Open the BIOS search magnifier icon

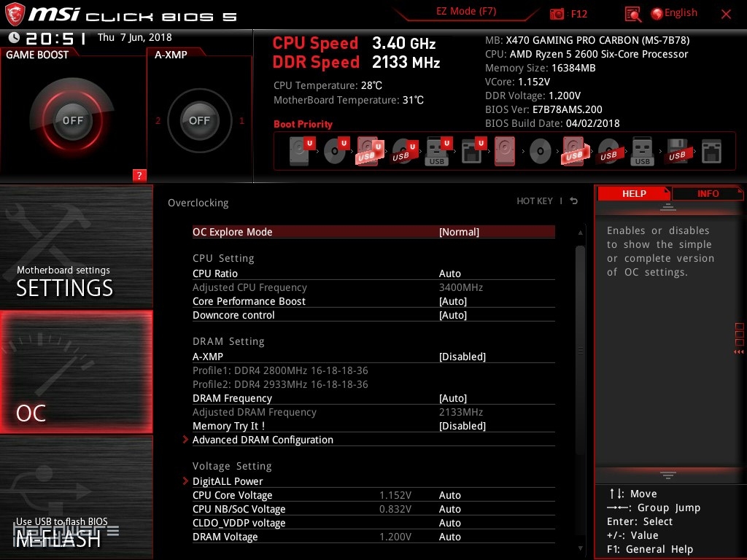(633, 14)
